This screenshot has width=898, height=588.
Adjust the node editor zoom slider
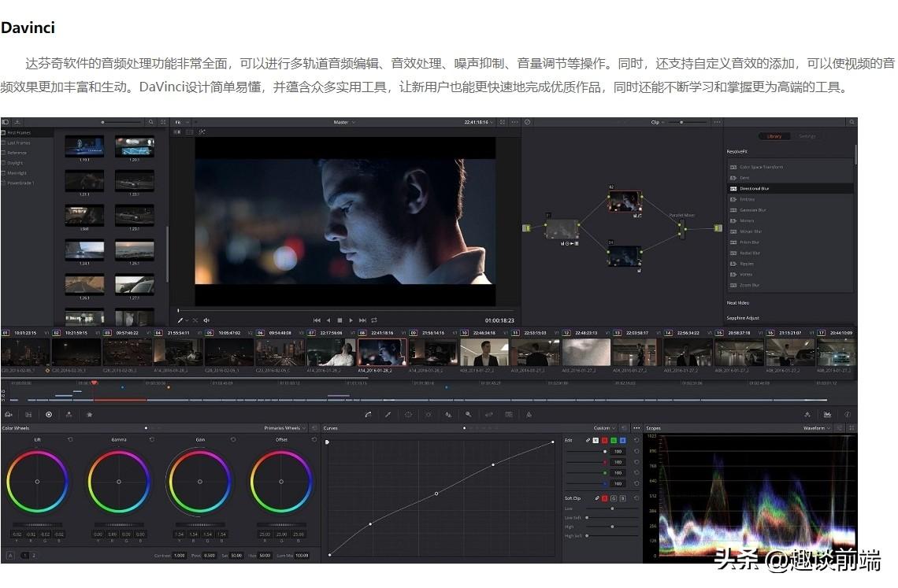coord(689,122)
